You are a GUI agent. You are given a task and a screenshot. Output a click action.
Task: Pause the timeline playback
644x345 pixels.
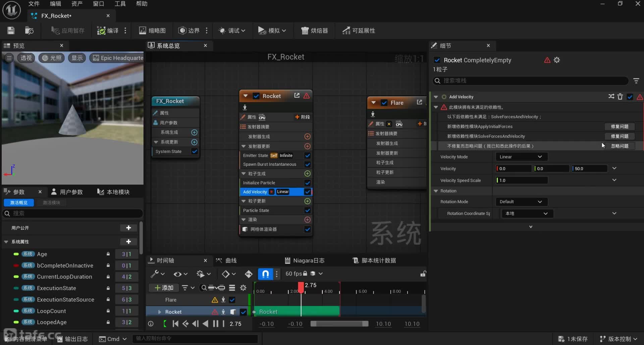(x=216, y=324)
